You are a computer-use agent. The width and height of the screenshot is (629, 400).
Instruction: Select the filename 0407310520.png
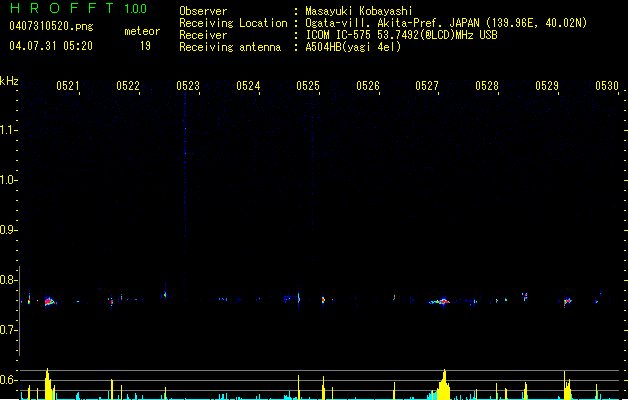(x=51, y=26)
